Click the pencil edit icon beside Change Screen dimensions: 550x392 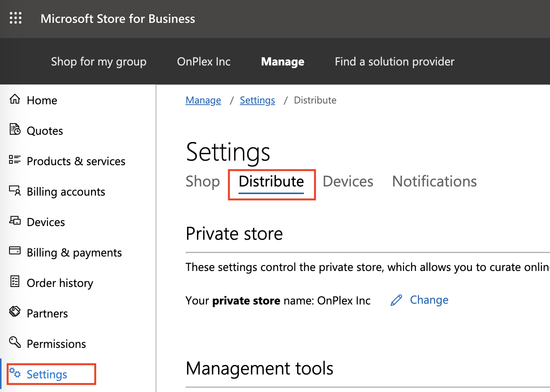point(397,300)
